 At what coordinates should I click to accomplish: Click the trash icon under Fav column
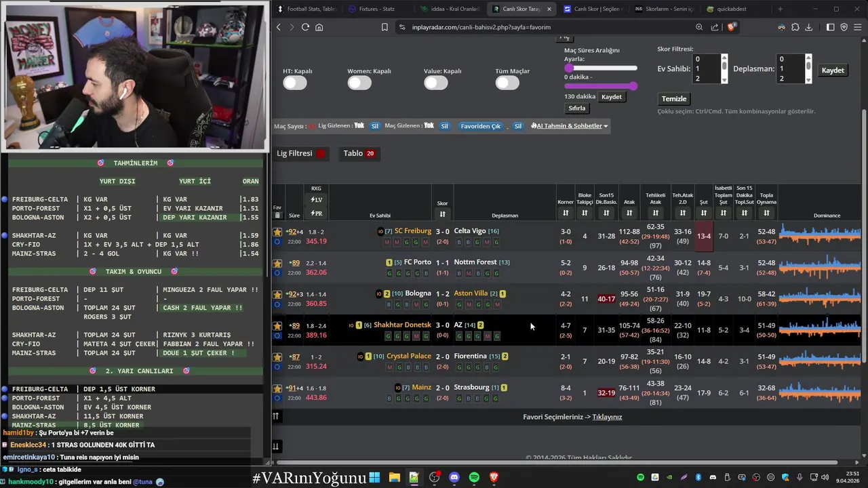[277, 215]
